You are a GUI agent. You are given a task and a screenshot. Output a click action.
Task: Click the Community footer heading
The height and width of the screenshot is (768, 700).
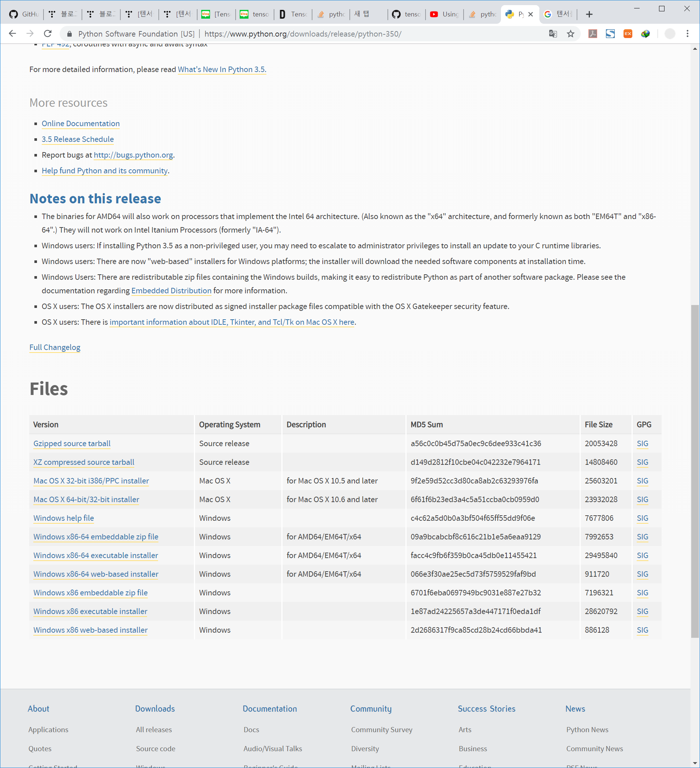(371, 709)
